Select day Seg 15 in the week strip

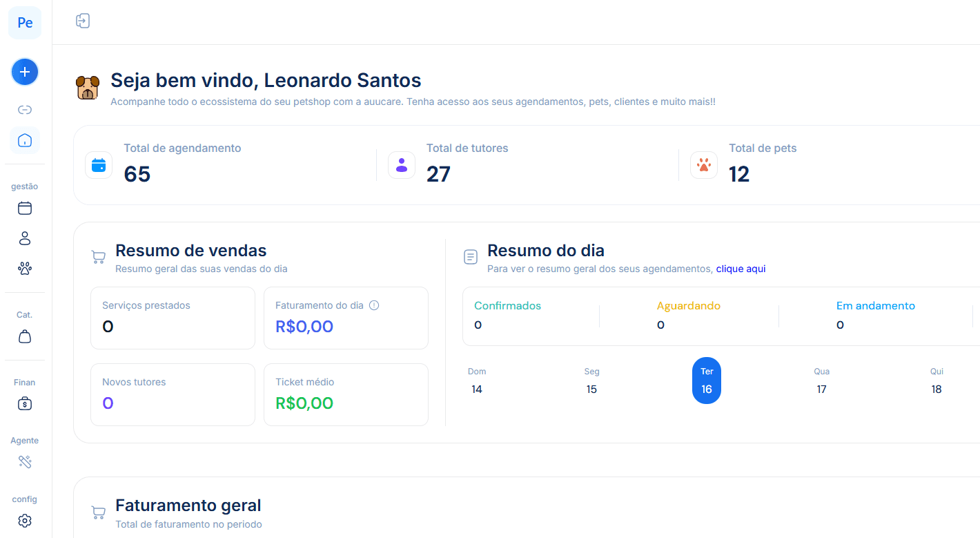591,381
